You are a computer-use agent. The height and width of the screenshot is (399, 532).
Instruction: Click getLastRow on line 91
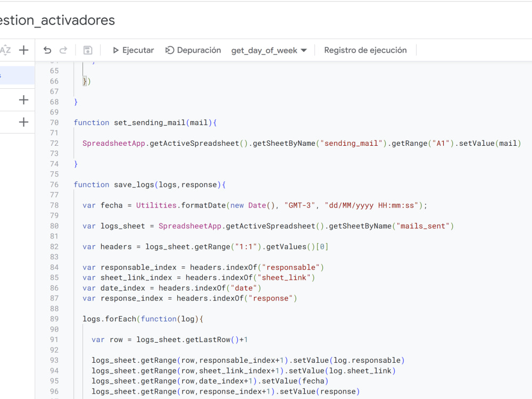[208, 339]
